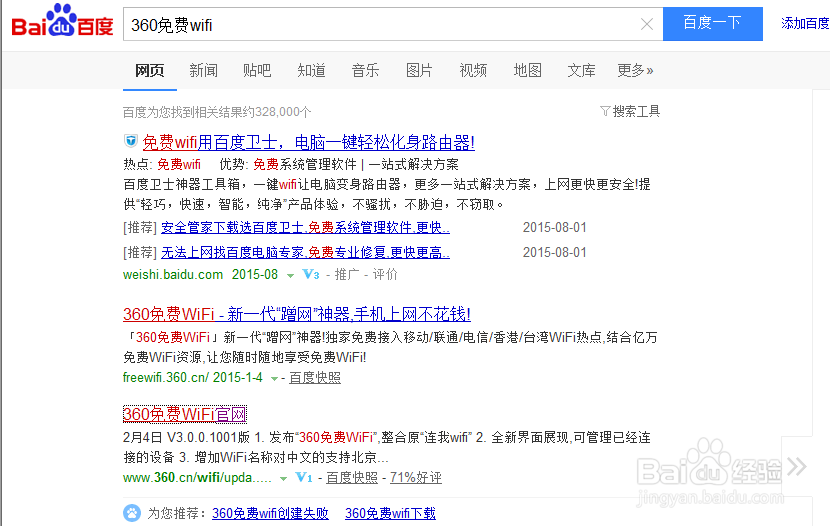Expand the dropdown arrow next to www.360.cn/wifi

pos(283,478)
